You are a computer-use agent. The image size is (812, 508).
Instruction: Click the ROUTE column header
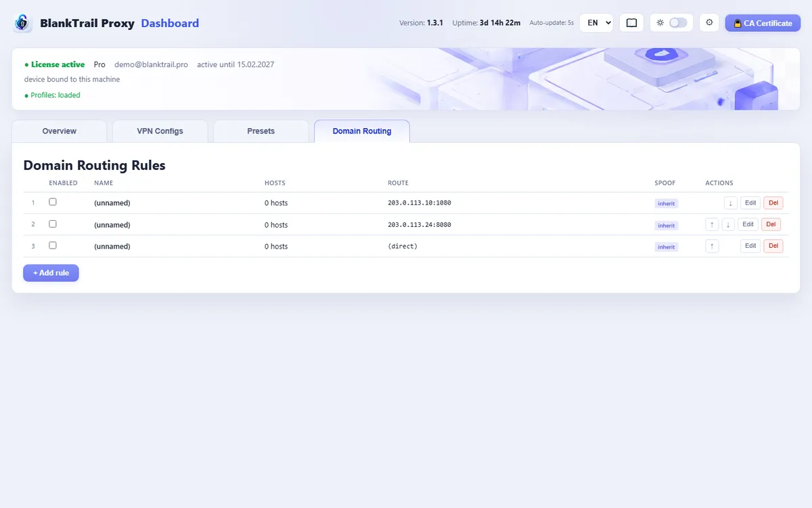[398, 183]
